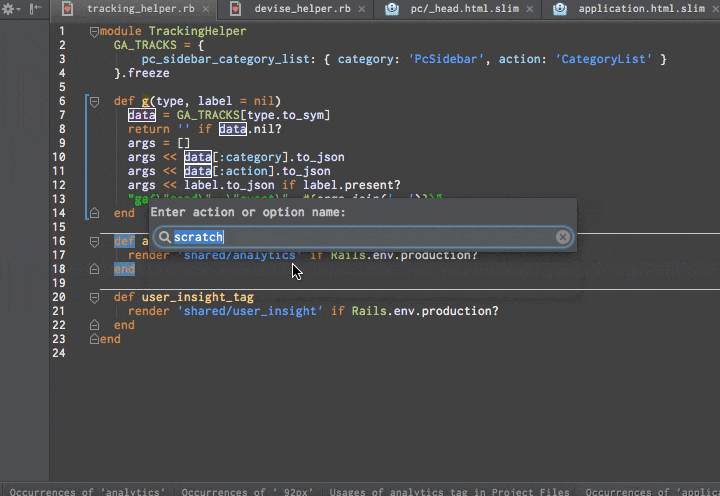Viewport: 720px width, 496px height.
Task: Click line number 24 in gutter
Action: pos(59,353)
